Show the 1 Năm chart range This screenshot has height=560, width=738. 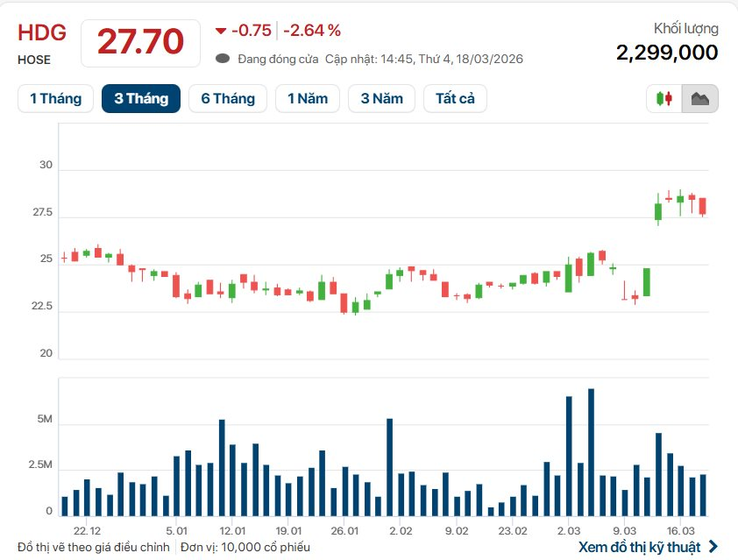pos(308,98)
